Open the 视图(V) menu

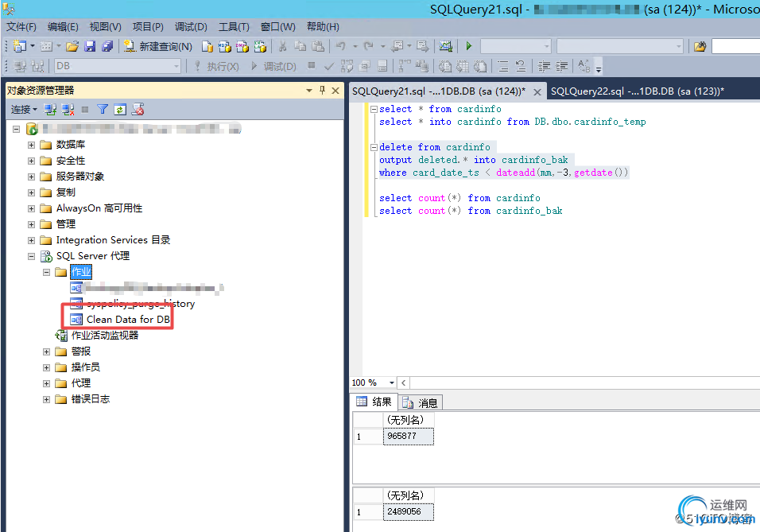[105, 27]
